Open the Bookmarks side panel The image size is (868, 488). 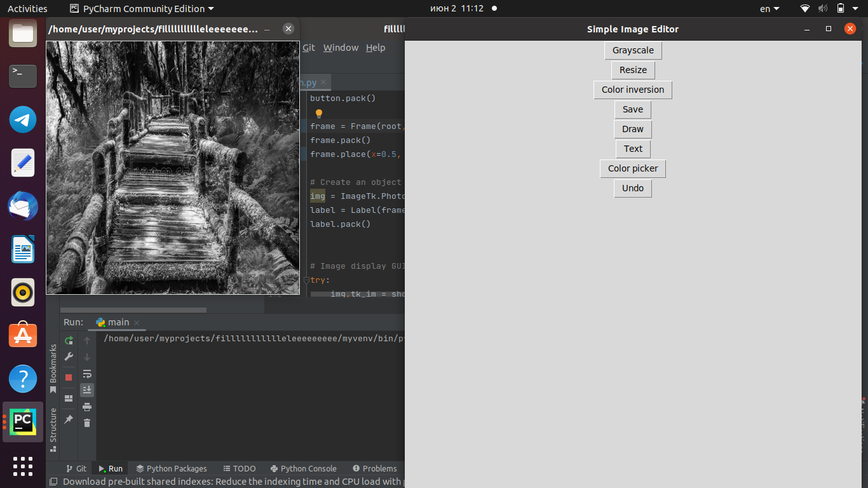(53, 369)
